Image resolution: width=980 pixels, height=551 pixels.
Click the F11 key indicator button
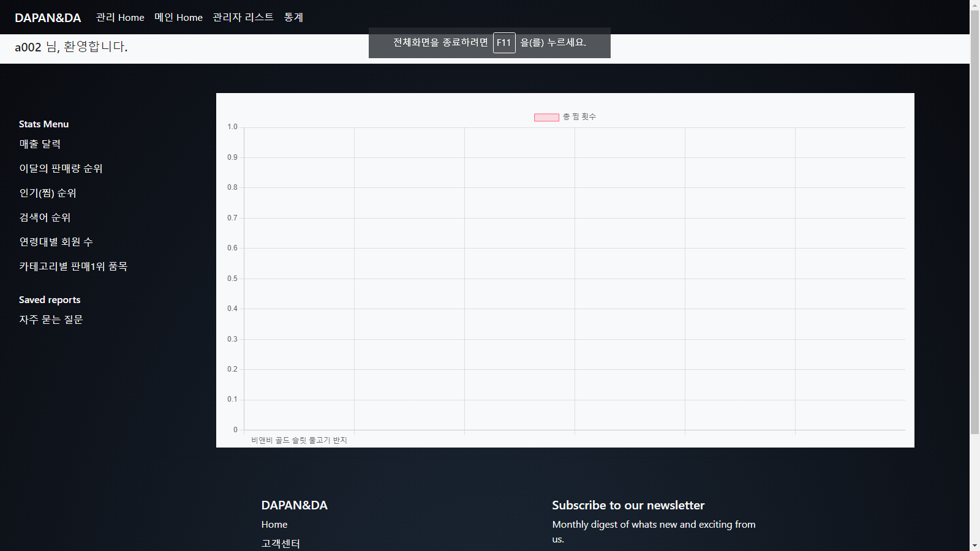click(x=503, y=43)
